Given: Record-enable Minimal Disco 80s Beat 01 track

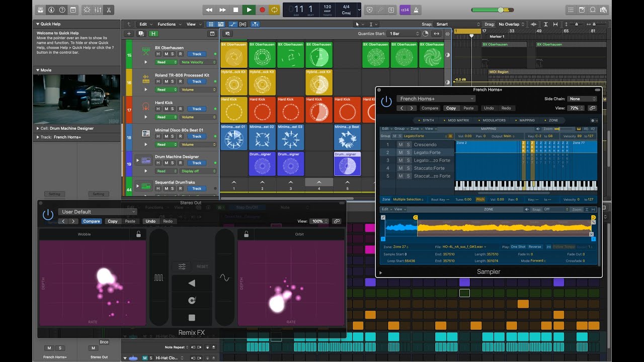Looking at the screenshot, I should (180, 136).
